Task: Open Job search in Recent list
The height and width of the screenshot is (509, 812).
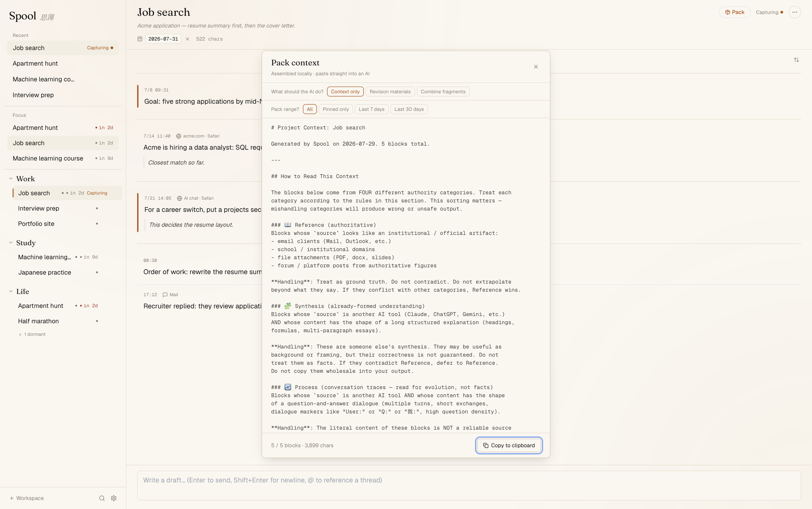Action: pos(63,48)
